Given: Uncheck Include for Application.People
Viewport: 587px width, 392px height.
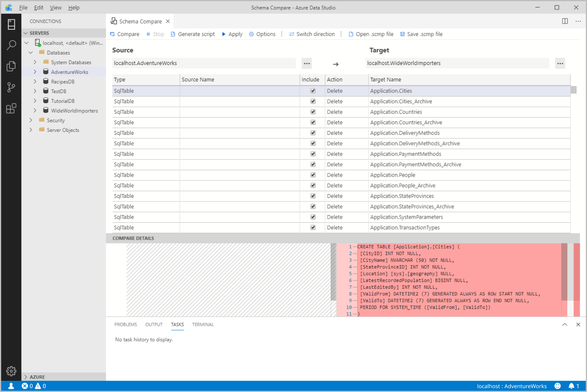Looking at the screenshot, I should [313, 175].
